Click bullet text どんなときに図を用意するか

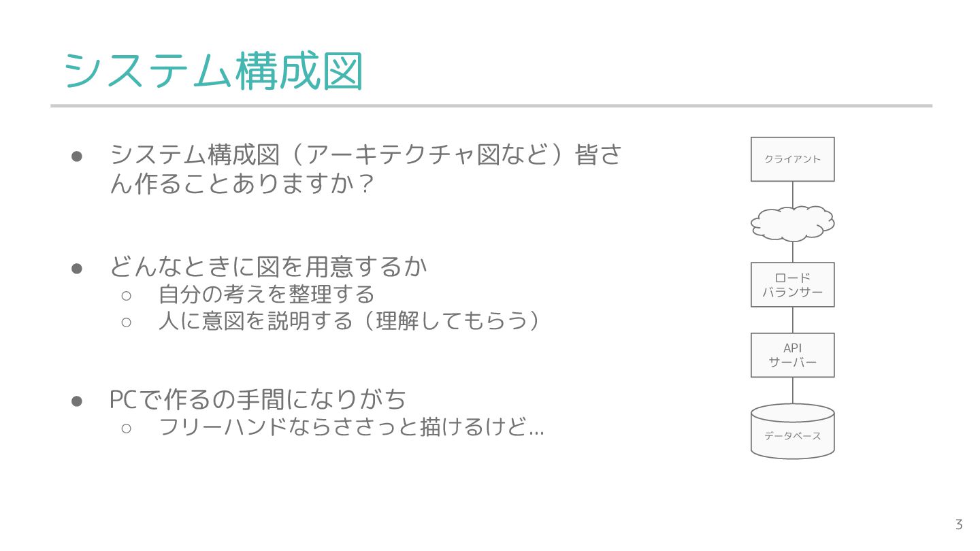(269, 267)
